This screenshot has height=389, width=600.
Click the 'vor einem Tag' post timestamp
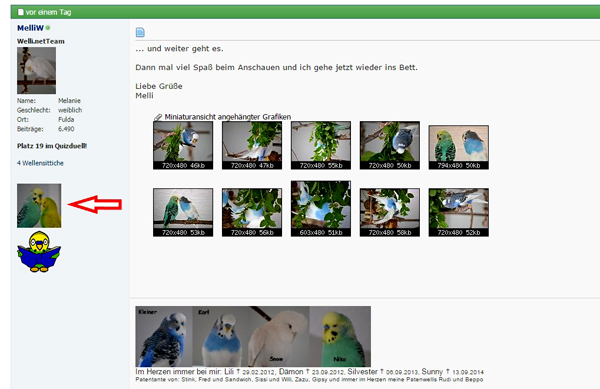48,12
